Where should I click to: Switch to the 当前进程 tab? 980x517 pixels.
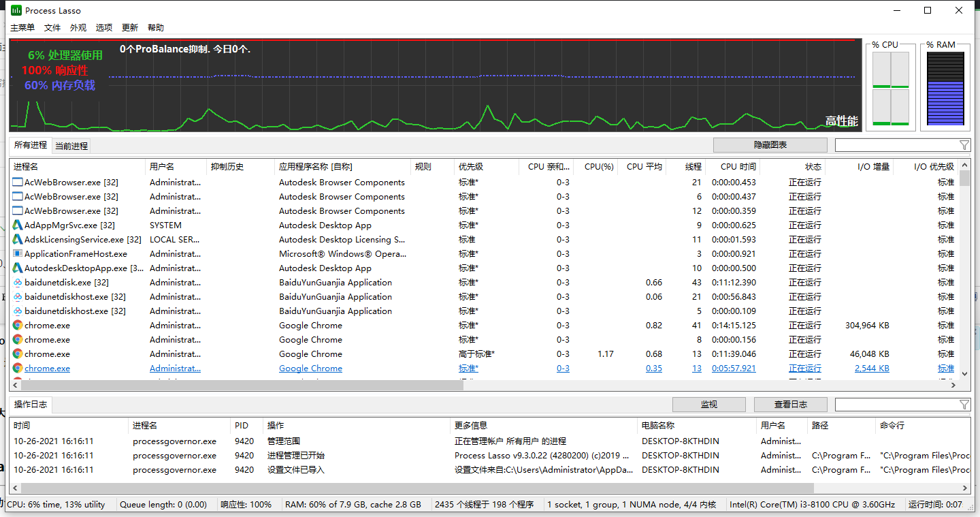[x=72, y=145]
